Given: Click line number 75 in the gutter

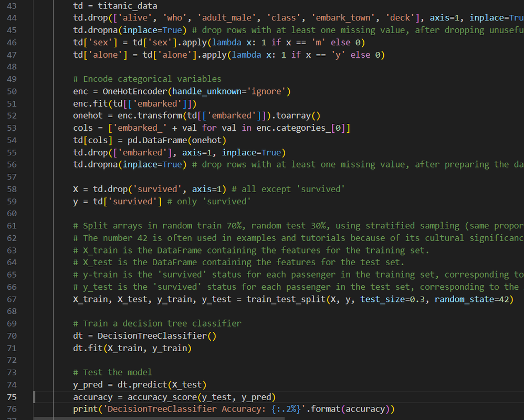Looking at the screenshot, I should pos(12,397).
